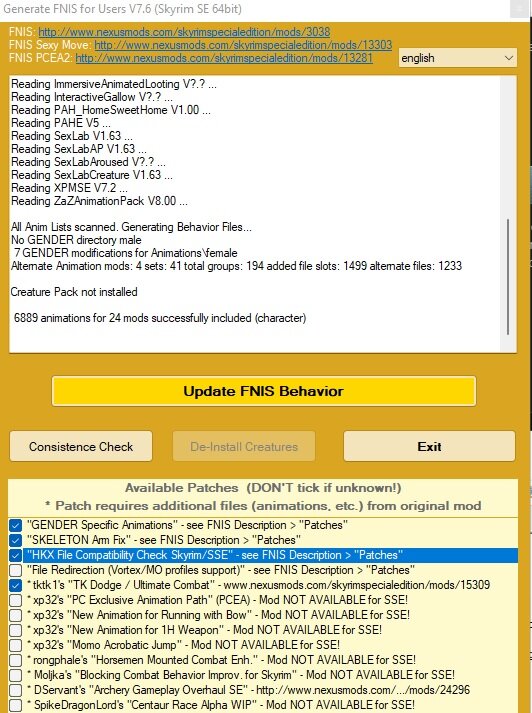This screenshot has width=532, height=713.
Task: Tick New Animation for 1H Weapon checkbox
Action: [x=15, y=630]
